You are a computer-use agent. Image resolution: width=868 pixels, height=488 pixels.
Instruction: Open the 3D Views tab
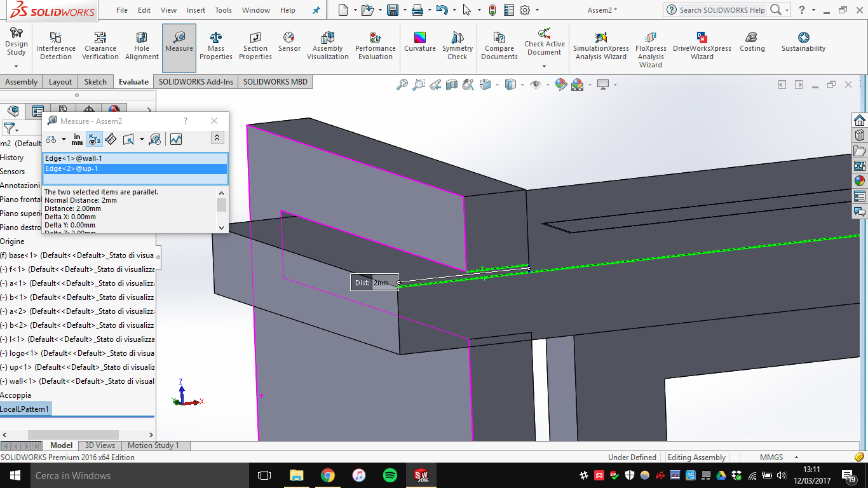(x=100, y=445)
